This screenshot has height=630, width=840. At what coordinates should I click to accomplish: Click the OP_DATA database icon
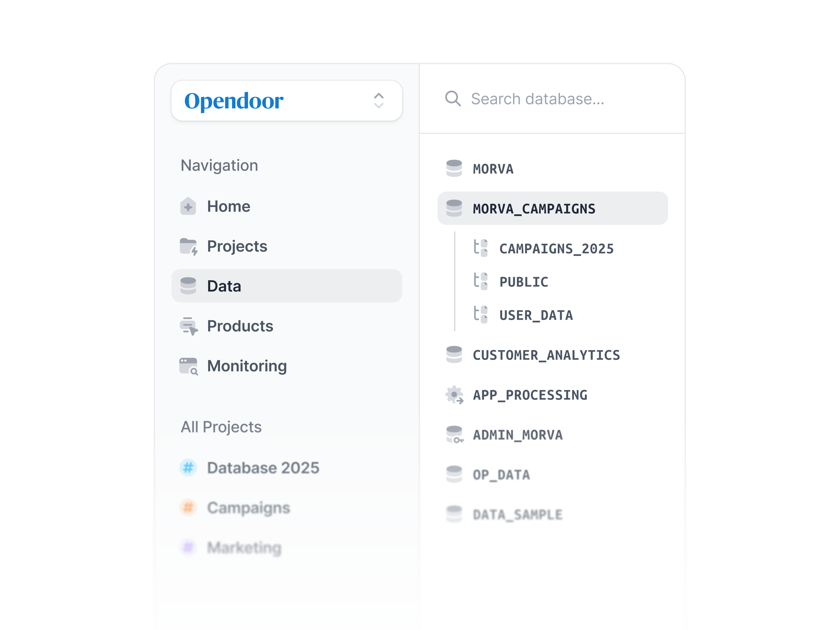click(x=454, y=474)
